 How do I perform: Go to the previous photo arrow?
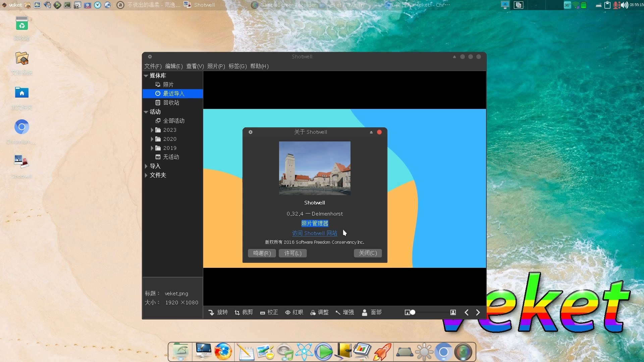(467, 312)
